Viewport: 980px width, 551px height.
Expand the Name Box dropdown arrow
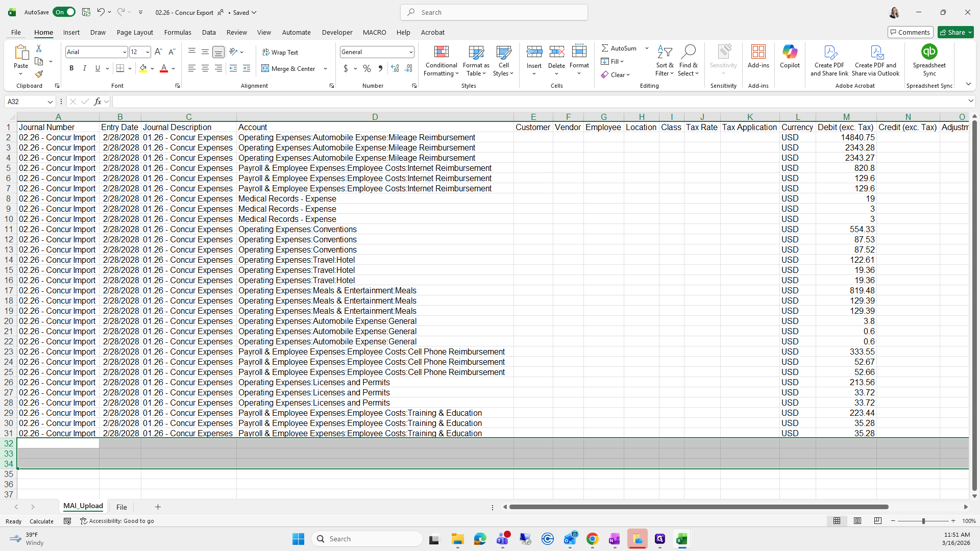pyautogui.click(x=50, y=102)
